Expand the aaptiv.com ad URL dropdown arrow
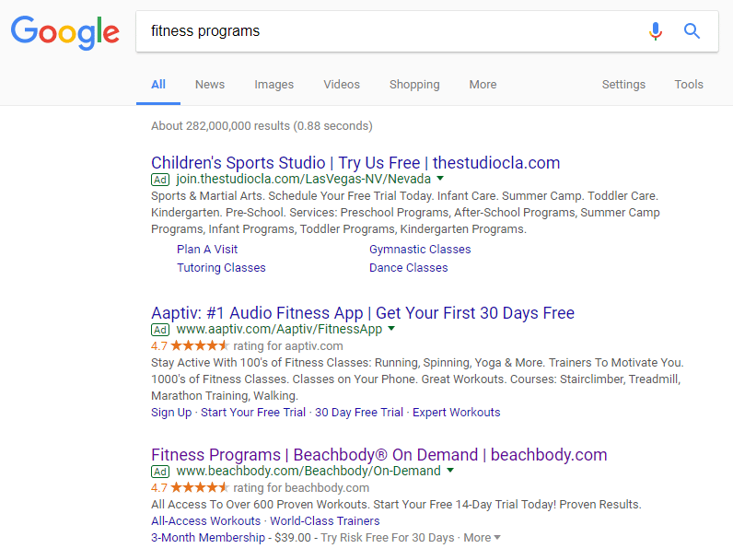This screenshot has height=560, width=733. pyautogui.click(x=391, y=329)
